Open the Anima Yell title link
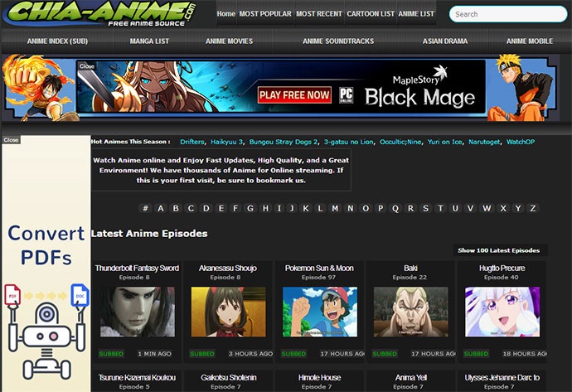This screenshot has height=392, width=572. [x=410, y=377]
